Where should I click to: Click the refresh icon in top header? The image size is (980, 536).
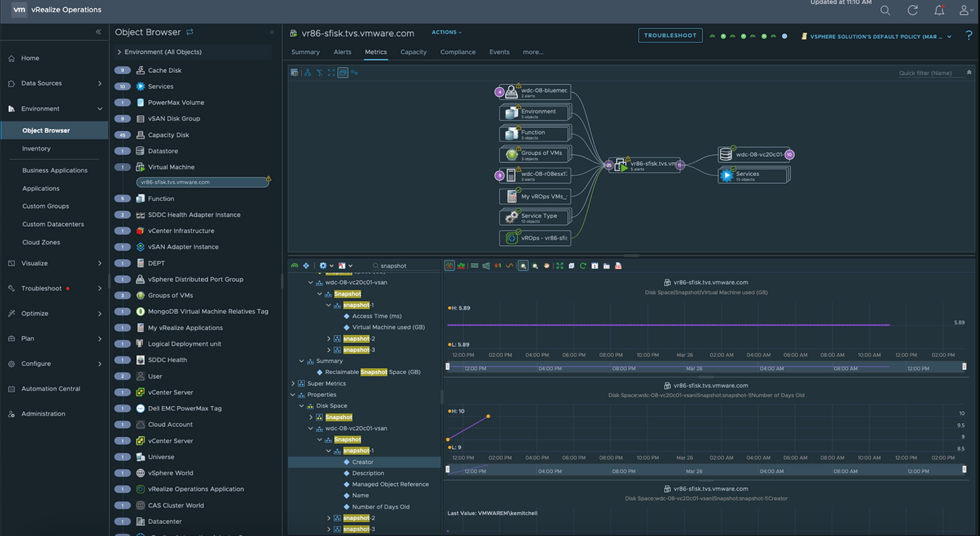[x=912, y=10]
